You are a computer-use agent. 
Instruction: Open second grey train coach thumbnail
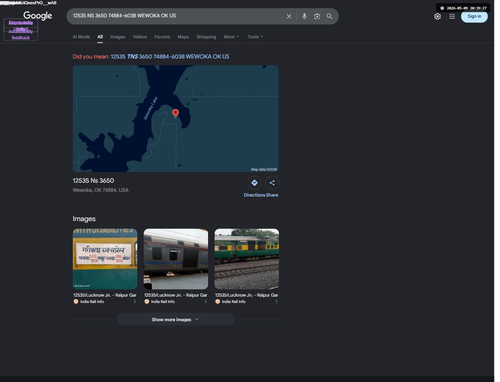176,259
